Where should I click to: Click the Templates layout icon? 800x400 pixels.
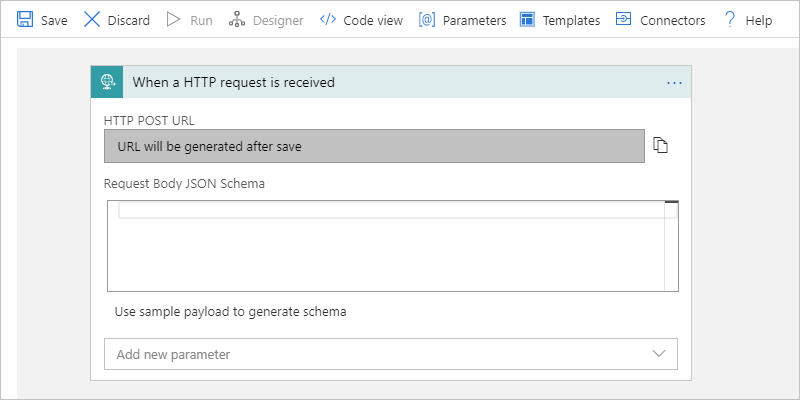click(528, 19)
